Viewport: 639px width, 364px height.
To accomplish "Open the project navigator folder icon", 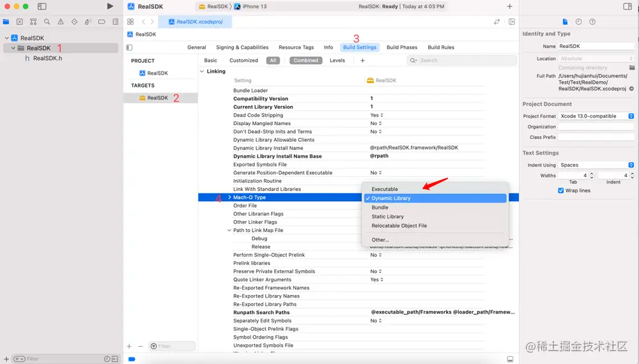I will pos(6,22).
